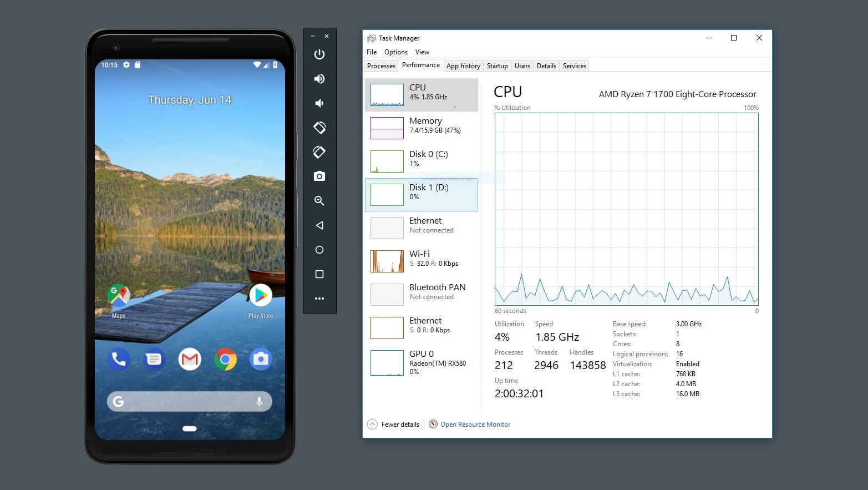Switch to the Startup tab

497,66
